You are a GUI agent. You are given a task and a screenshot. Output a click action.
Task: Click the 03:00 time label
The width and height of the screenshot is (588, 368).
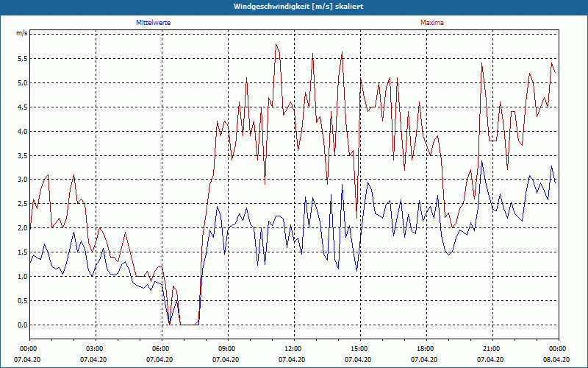point(93,349)
